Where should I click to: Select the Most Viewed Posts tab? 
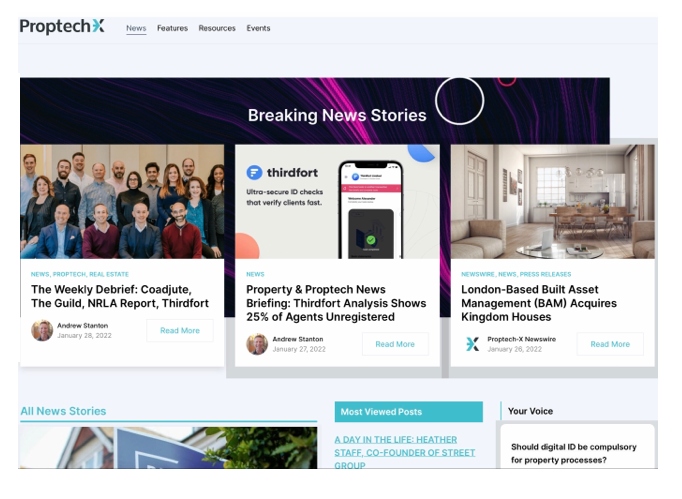point(408,412)
